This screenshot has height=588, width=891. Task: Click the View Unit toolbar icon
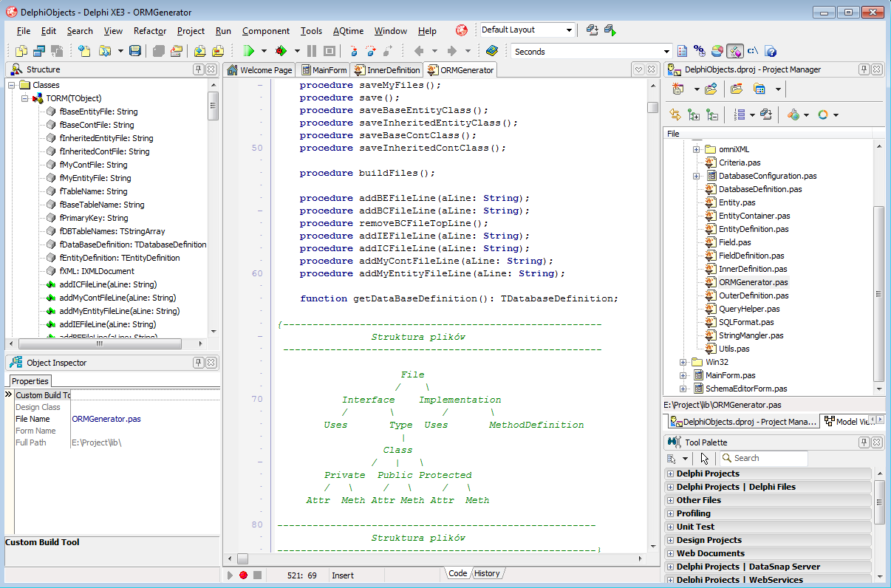click(x=21, y=51)
